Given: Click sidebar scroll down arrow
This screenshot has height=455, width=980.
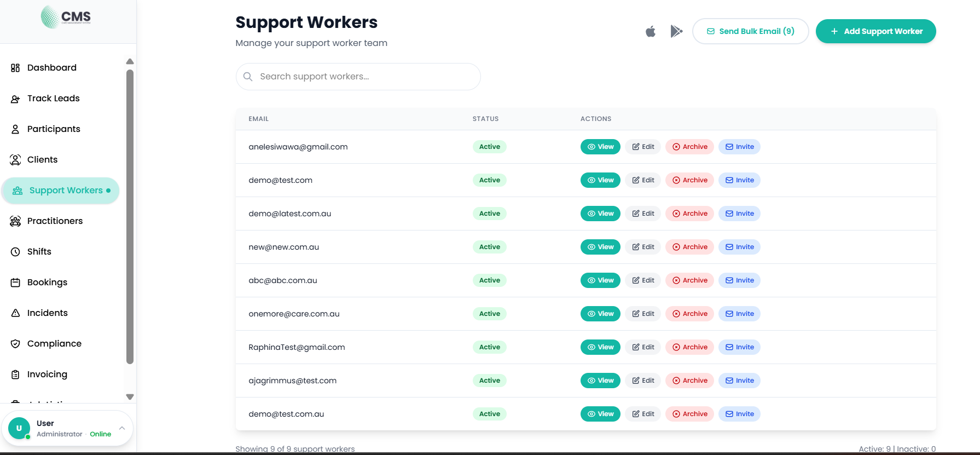Looking at the screenshot, I should click(x=130, y=397).
